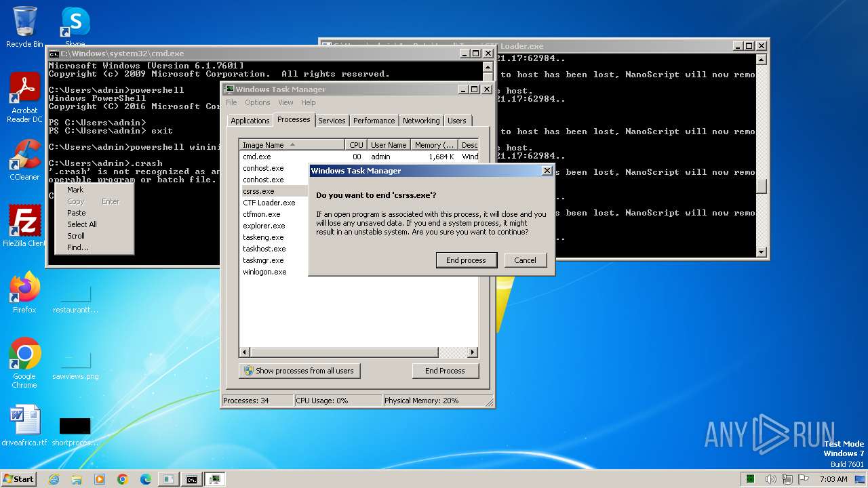Open Task Manager File menu
This screenshot has height=488, width=868.
pyautogui.click(x=231, y=102)
